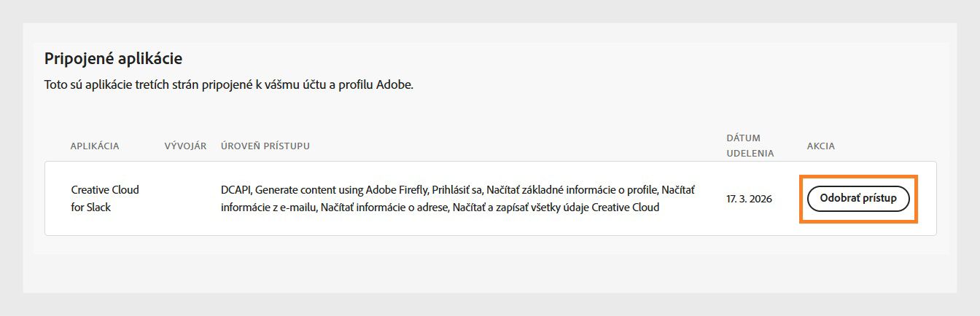Image resolution: width=980 pixels, height=316 pixels.
Task: Select the AKCIA column header
Action: click(820, 146)
